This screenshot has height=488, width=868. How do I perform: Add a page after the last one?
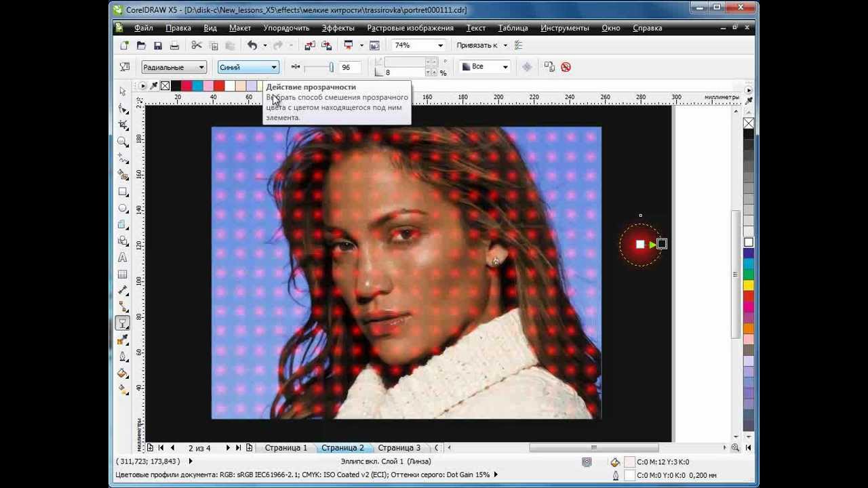click(250, 448)
